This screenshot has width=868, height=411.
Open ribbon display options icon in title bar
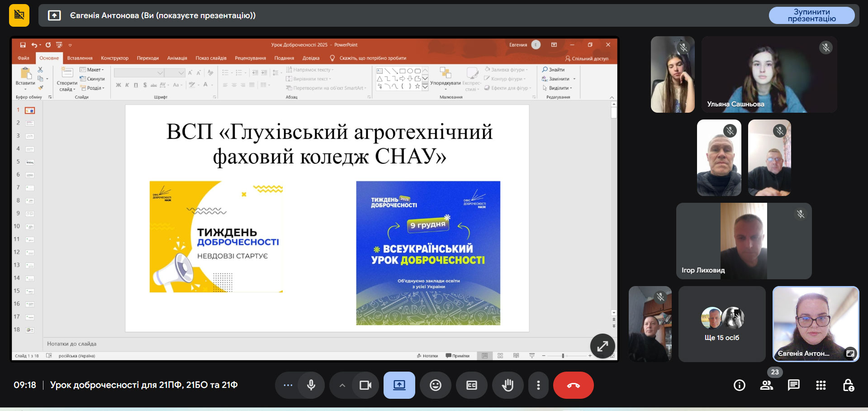pyautogui.click(x=554, y=45)
